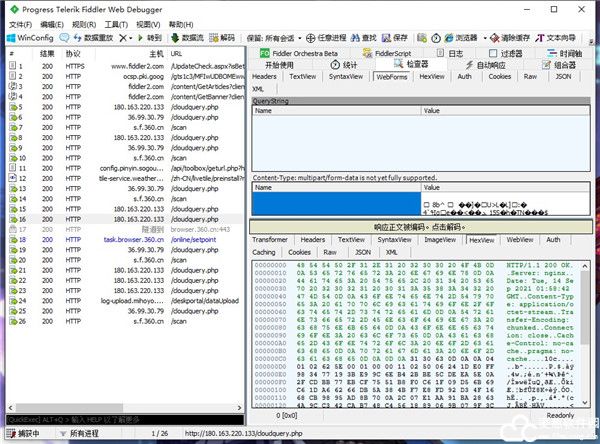Open the 帮助(H) menu
This screenshot has width=600, height=444.
pos(181,24)
